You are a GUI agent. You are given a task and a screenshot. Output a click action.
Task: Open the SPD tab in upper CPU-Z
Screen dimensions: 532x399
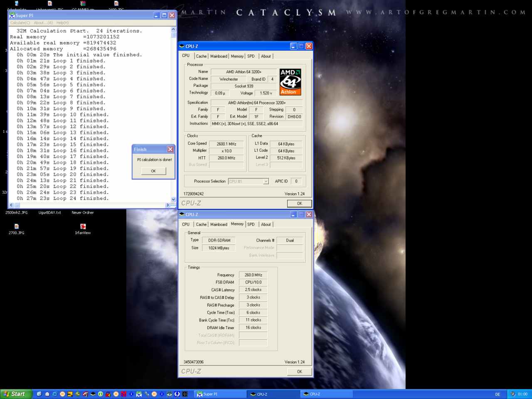point(251,56)
